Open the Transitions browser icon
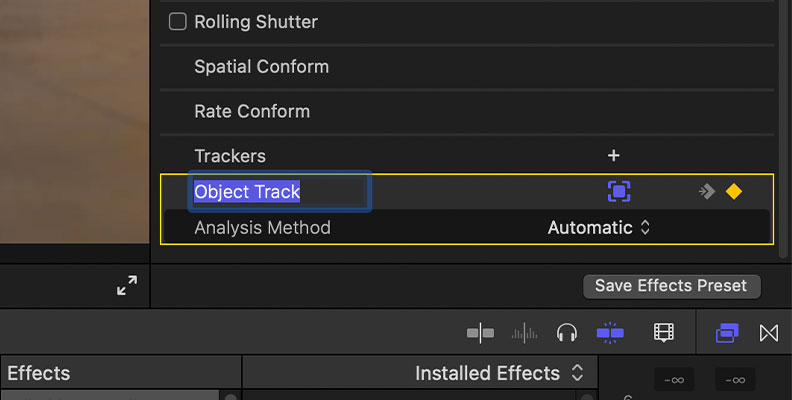The height and width of the screenshot is (400, 792). 769,333
